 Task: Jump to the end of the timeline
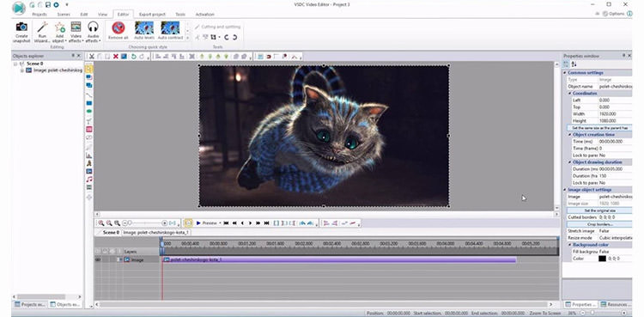click(266, 223)
